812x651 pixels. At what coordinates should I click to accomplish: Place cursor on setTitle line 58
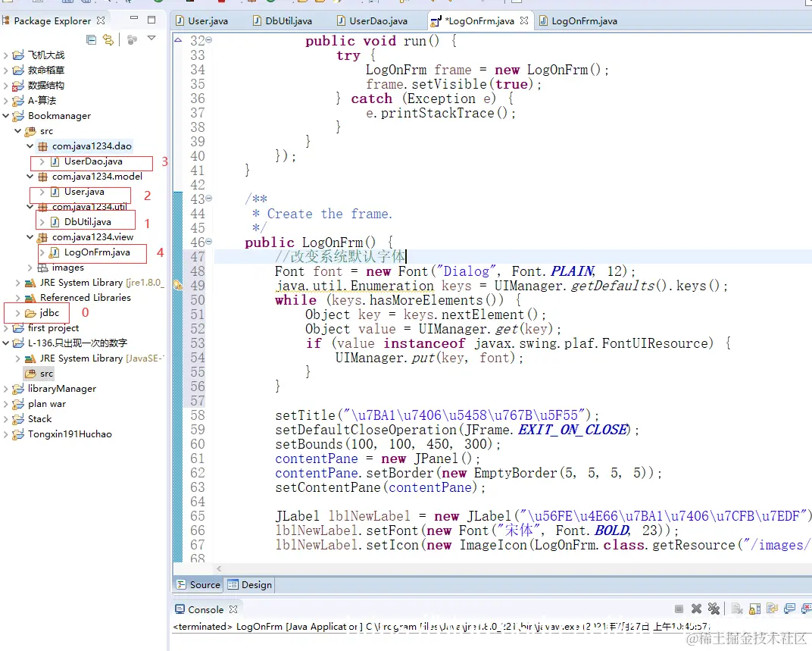[437, 415]
